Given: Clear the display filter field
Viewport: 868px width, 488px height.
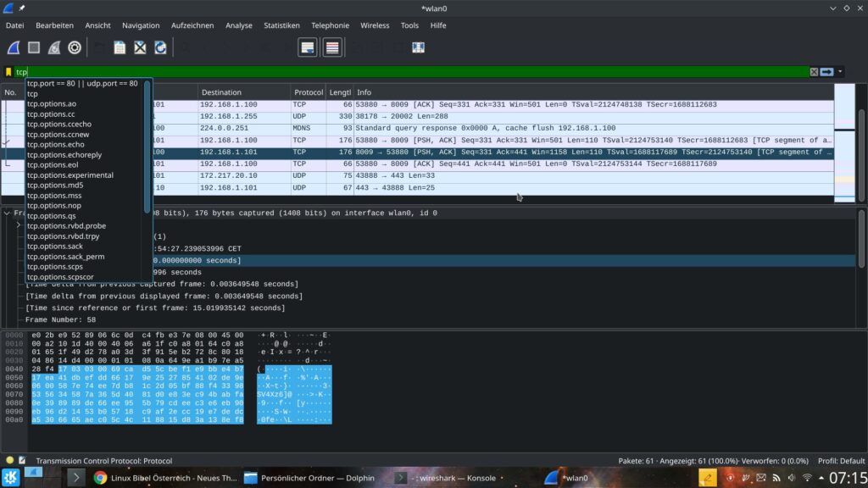Looking at the screenshot, I should [x=814, y=72].
